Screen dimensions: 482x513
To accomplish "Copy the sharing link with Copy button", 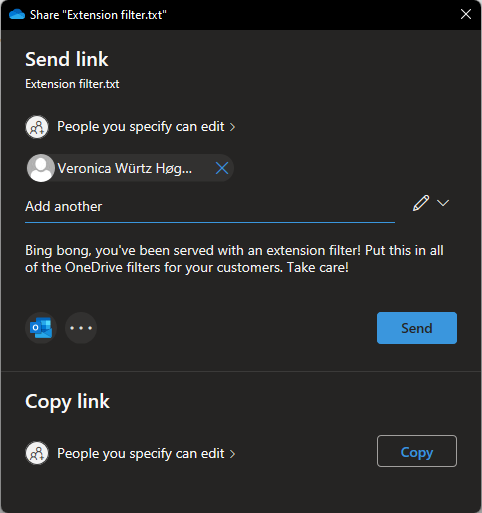I will coord(417,451).
